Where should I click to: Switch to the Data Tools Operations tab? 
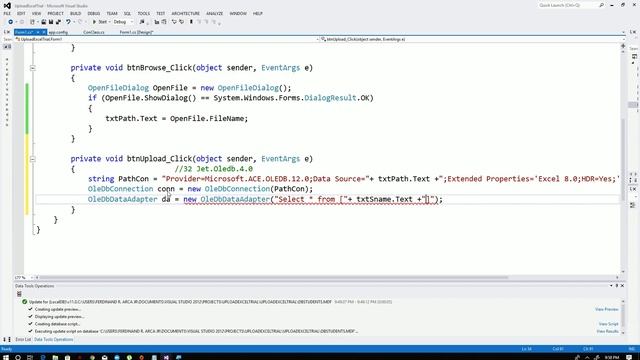tap(53, 340)
